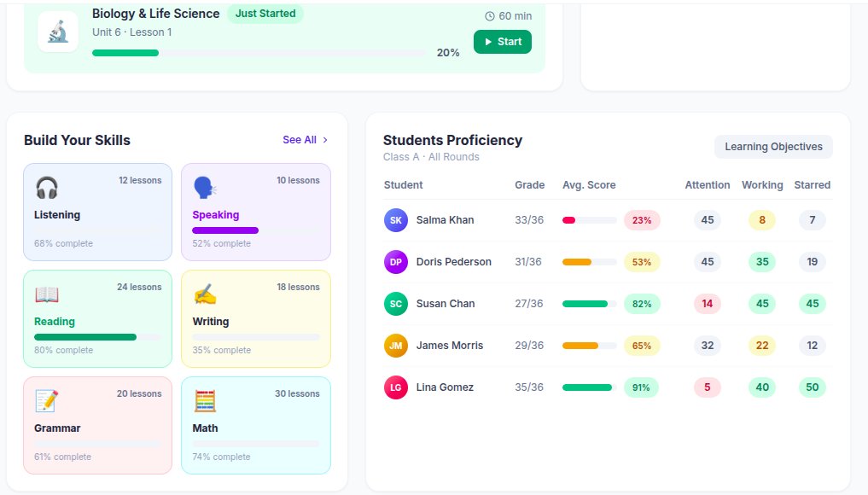Click James Morris's 65% score badge
The image size is (868, 495).
(642, 346)
